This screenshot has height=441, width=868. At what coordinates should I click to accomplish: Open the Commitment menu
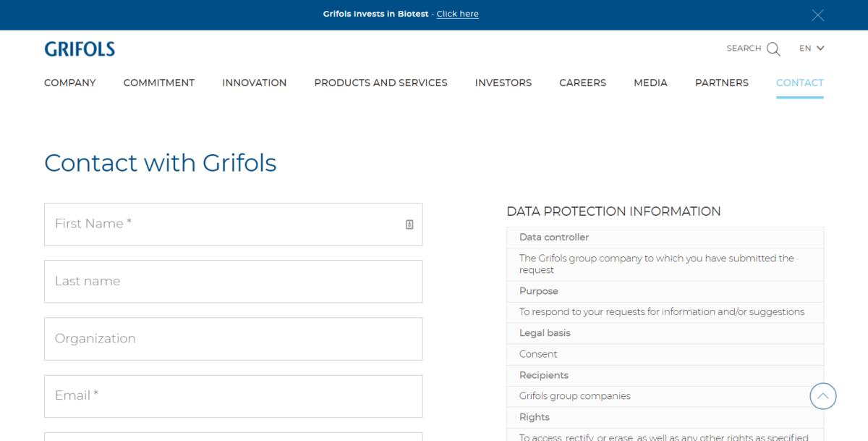point(159,83)
